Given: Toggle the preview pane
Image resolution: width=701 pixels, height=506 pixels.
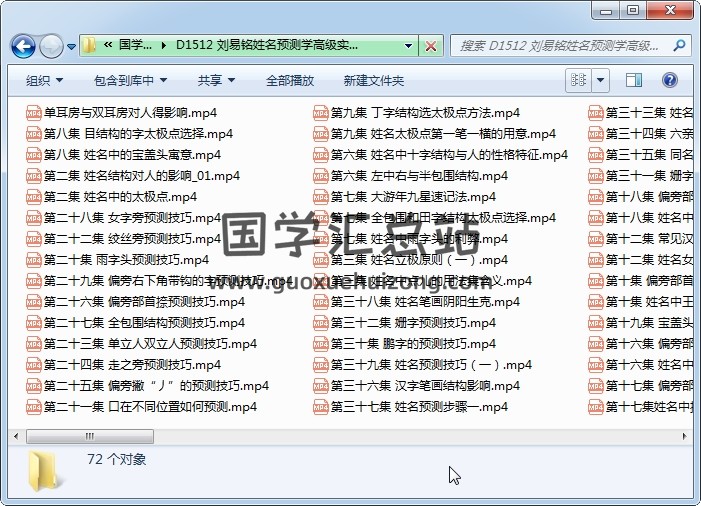Looking at the screenshot, I should (x=634, y=81).
